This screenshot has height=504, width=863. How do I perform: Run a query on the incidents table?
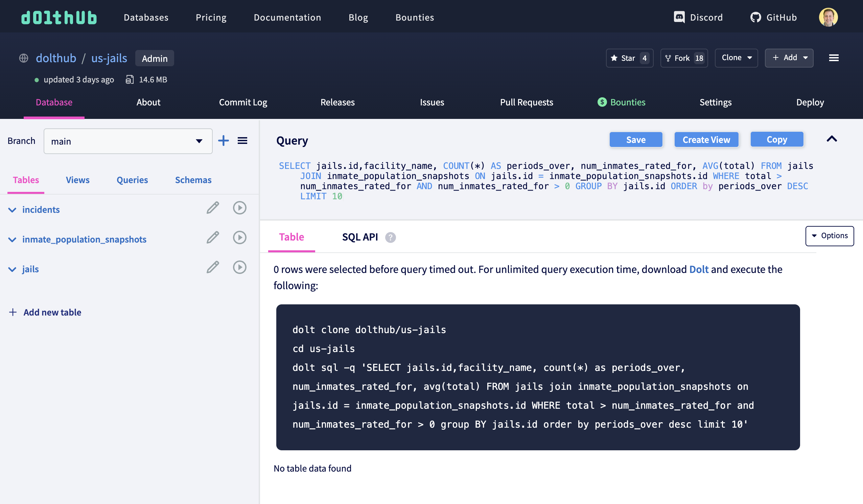tap(239, 208)
